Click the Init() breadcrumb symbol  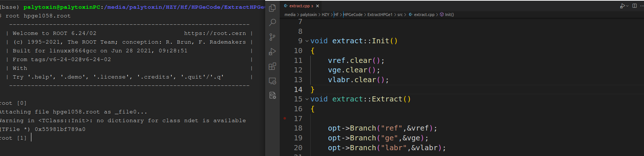pyautogui.click(x=449, y=15)
